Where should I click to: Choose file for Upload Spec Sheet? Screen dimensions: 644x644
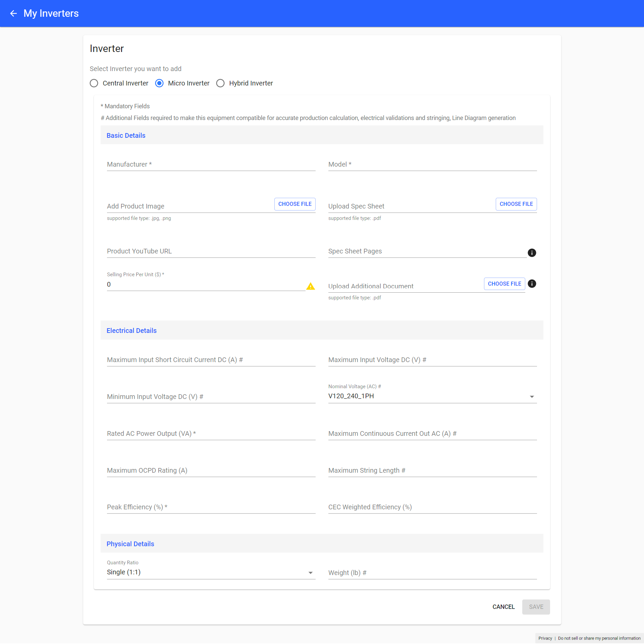tap(516, 204)
